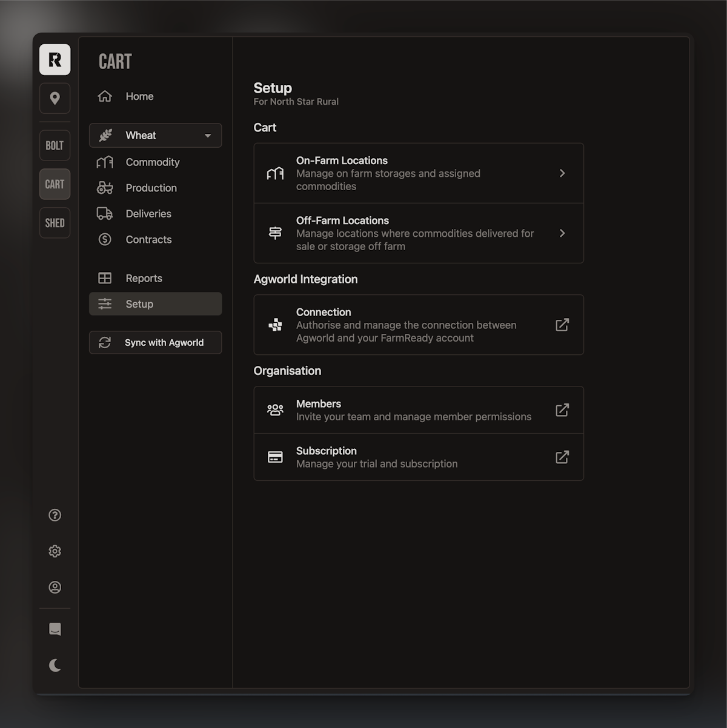Open the Reports page
This screenshot has width=727, height=728.
tap(144, 279)
